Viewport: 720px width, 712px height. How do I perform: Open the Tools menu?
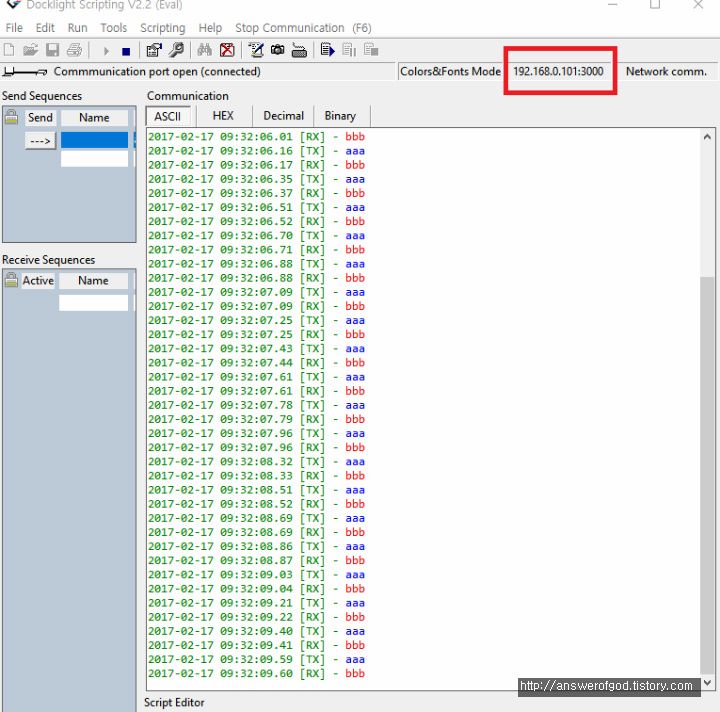pyautogui.click(x=113, y=28)
